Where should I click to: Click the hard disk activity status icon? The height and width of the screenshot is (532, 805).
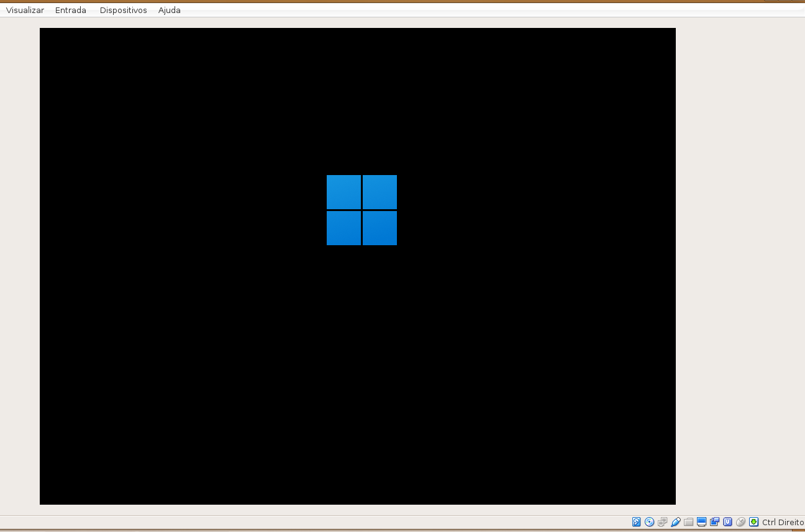coord(636,522)
